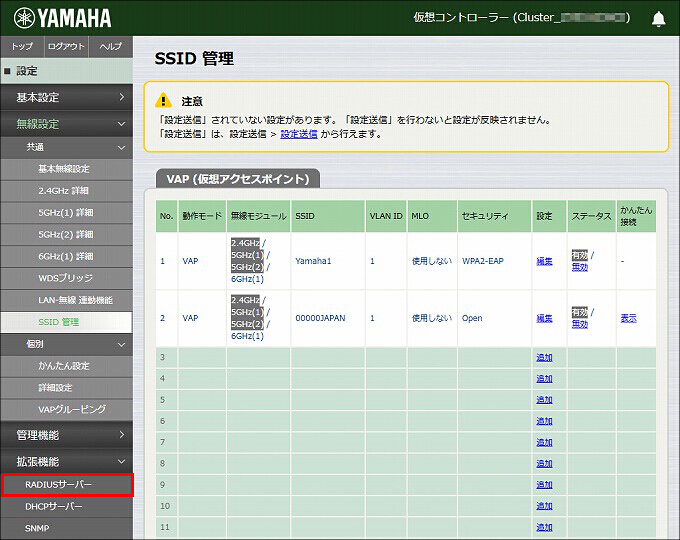Collapse 共通 submenu

click(x=66, y=147)
